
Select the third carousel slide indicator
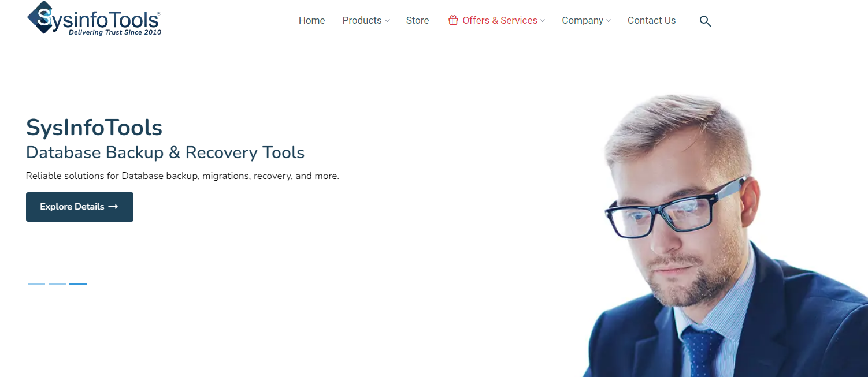click(x=78, y=284)
